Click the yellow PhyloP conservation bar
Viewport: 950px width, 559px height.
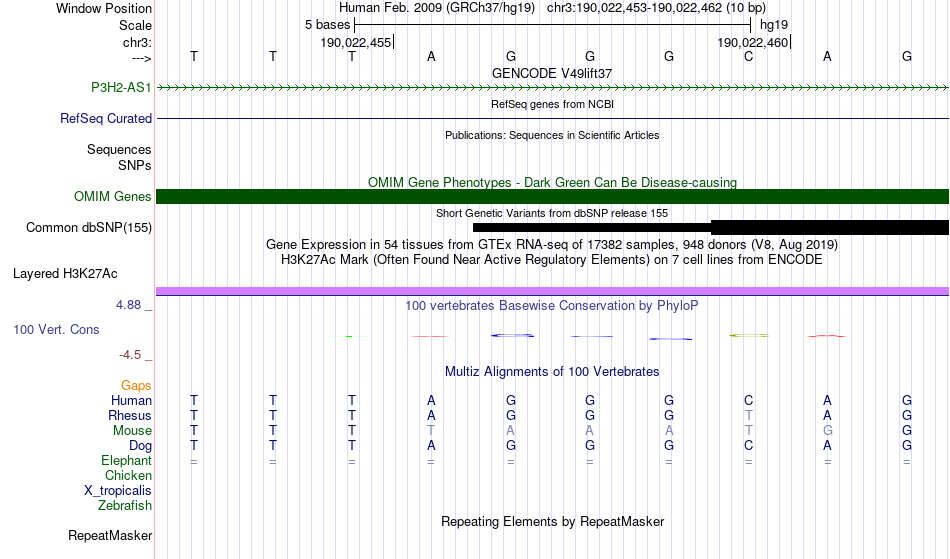(749, 335)
